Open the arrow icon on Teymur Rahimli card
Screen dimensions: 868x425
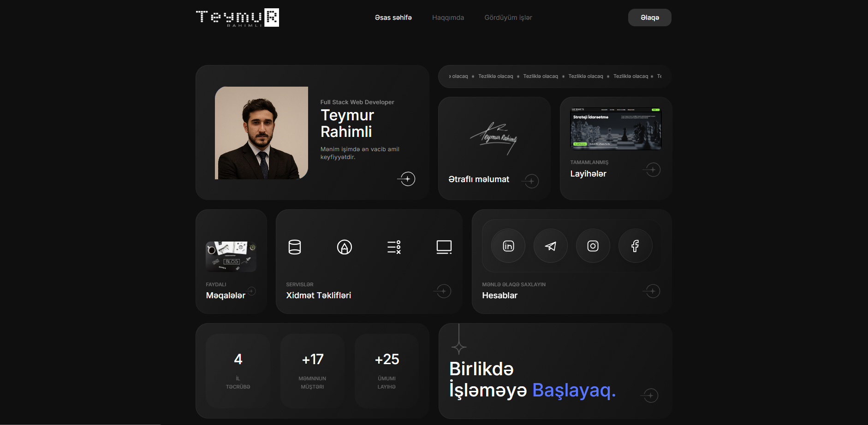pyautogui.click(x=406, y=179)
